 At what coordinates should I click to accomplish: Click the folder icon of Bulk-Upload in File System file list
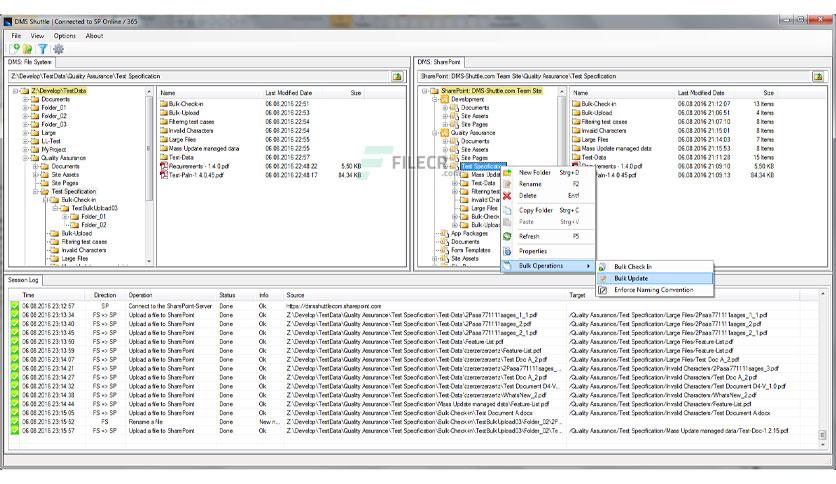(164, 112)
